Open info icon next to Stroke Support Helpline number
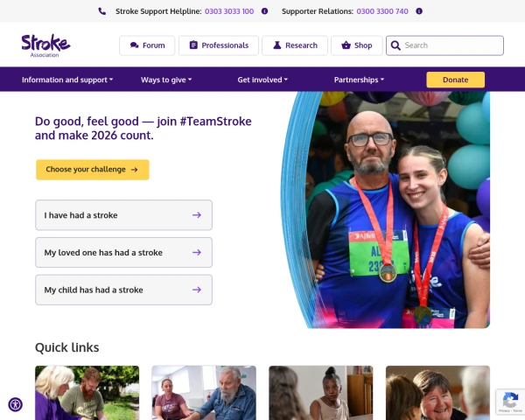Viewport: 525px width, 420px height. click(x=264, y=11)
